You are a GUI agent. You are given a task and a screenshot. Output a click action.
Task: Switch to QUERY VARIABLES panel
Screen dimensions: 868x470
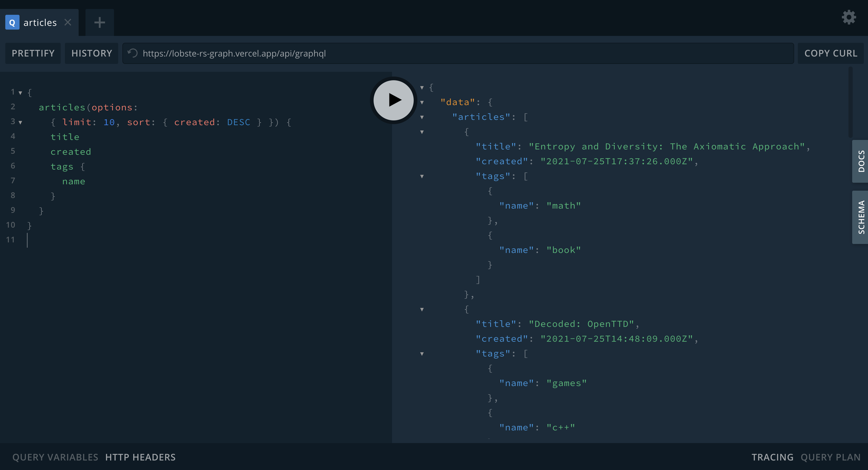55,457
